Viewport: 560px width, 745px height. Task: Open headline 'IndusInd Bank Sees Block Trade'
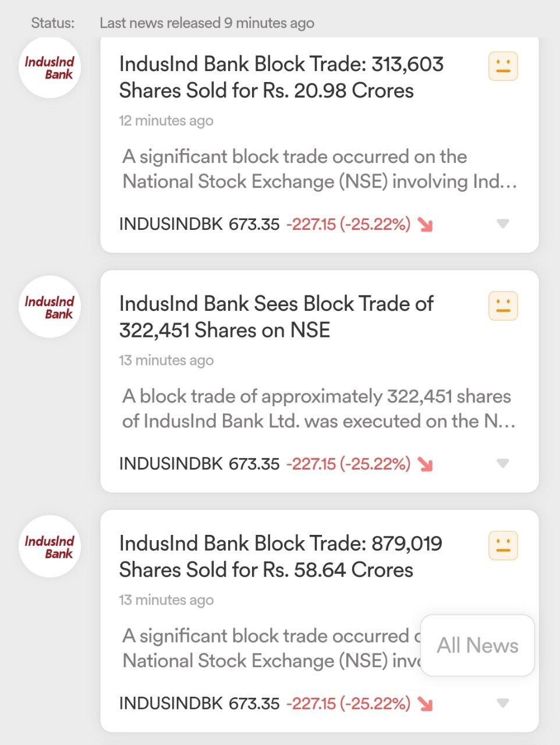[x=277, y=317]
